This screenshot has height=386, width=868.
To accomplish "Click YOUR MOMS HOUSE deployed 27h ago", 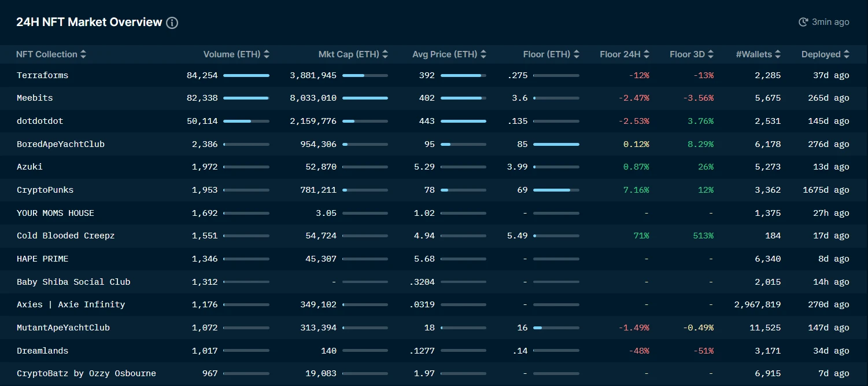I will [x=831, y=213].
